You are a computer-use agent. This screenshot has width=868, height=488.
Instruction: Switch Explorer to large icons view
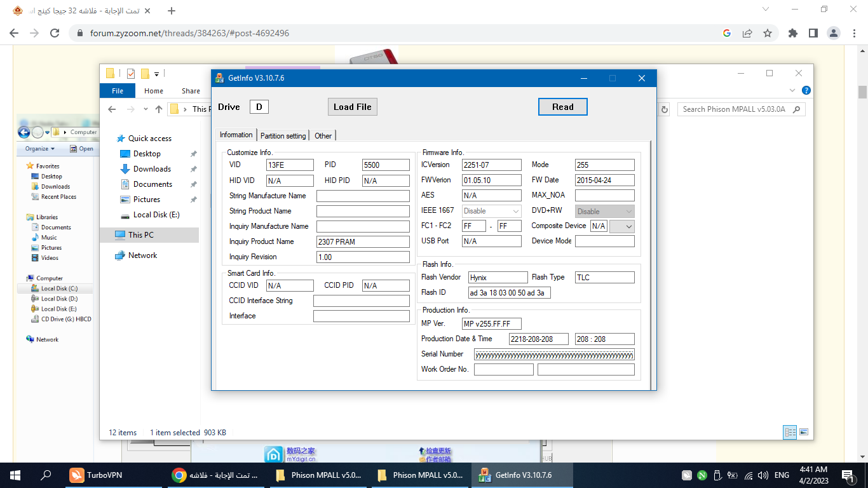click(804, 432)
